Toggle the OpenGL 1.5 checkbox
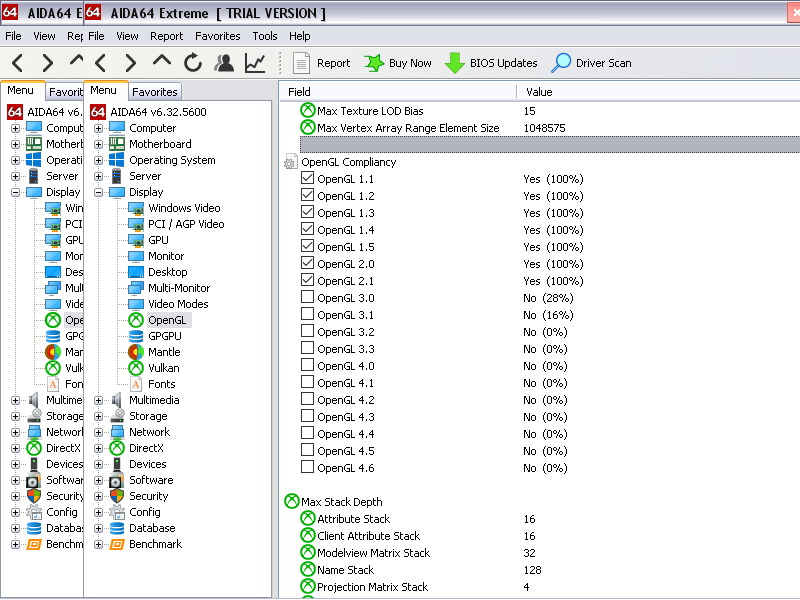Screen dimensions: 800x600 point(307,246)
